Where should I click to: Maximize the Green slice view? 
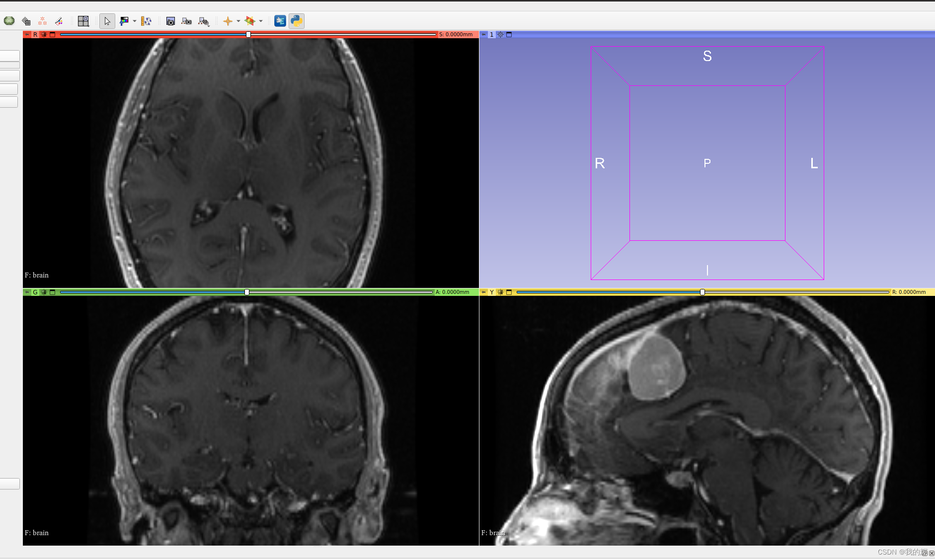point(52,292)
